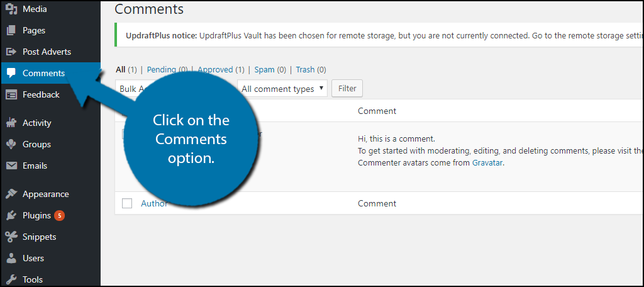This screenshot has width=644, height=287.
Task: Click the Activity icon in sidebar
Action: click(x=11, y=123)
